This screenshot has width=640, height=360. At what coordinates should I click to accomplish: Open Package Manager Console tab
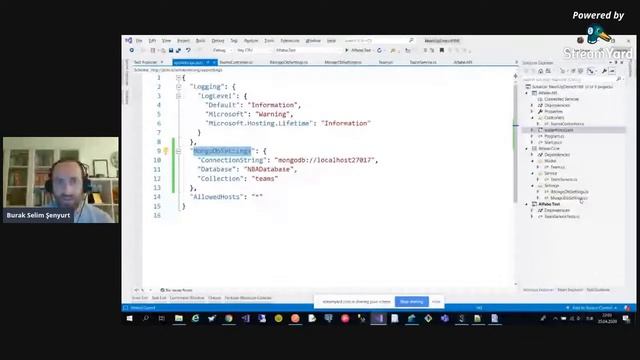(248, 298)
